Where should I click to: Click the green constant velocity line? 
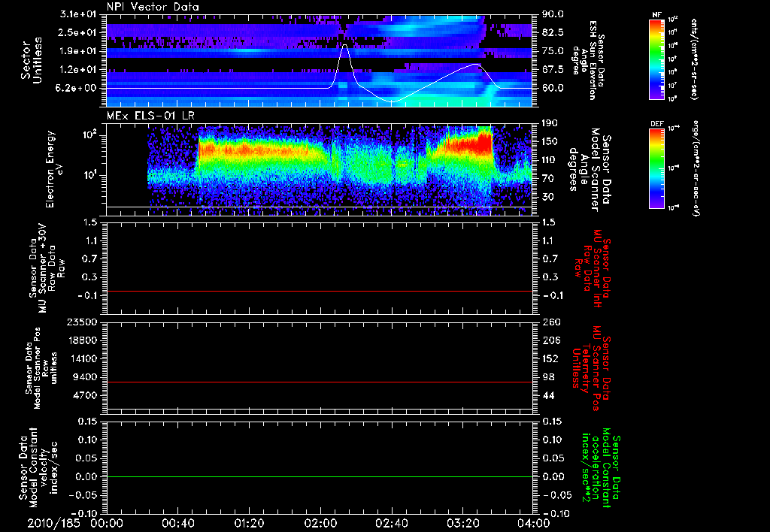(x=320, y=476)
